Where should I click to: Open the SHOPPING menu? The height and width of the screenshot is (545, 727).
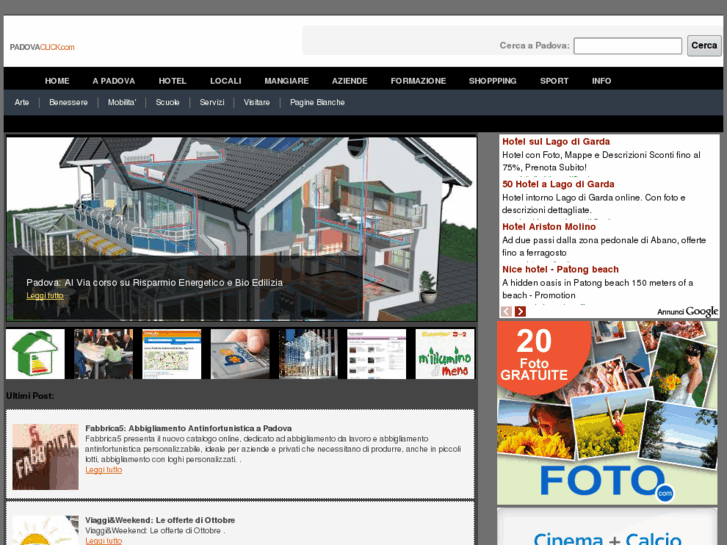(492, 81)
